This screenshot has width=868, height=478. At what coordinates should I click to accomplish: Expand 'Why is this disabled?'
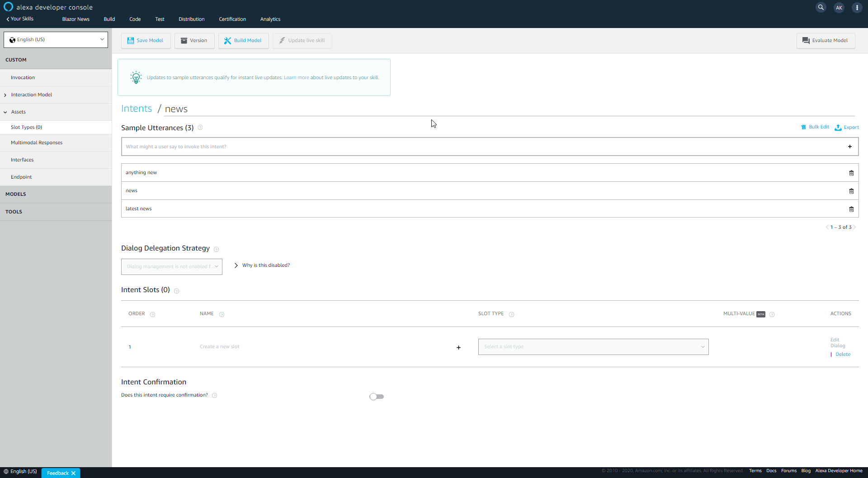click(262, 265)
